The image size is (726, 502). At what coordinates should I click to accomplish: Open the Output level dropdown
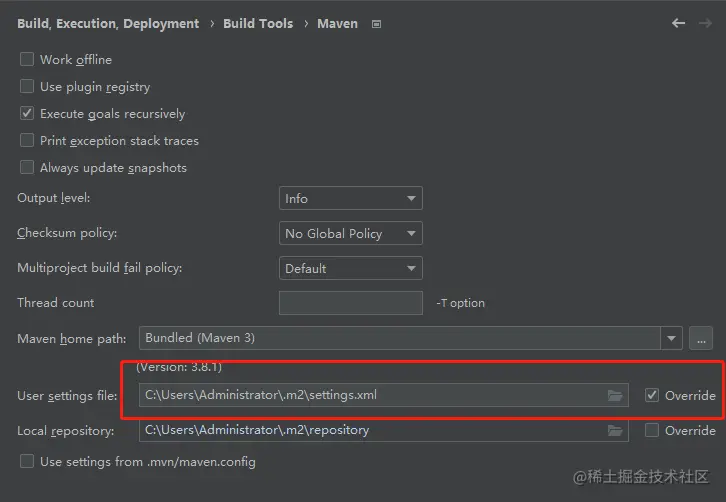click(x=350, y=198)
